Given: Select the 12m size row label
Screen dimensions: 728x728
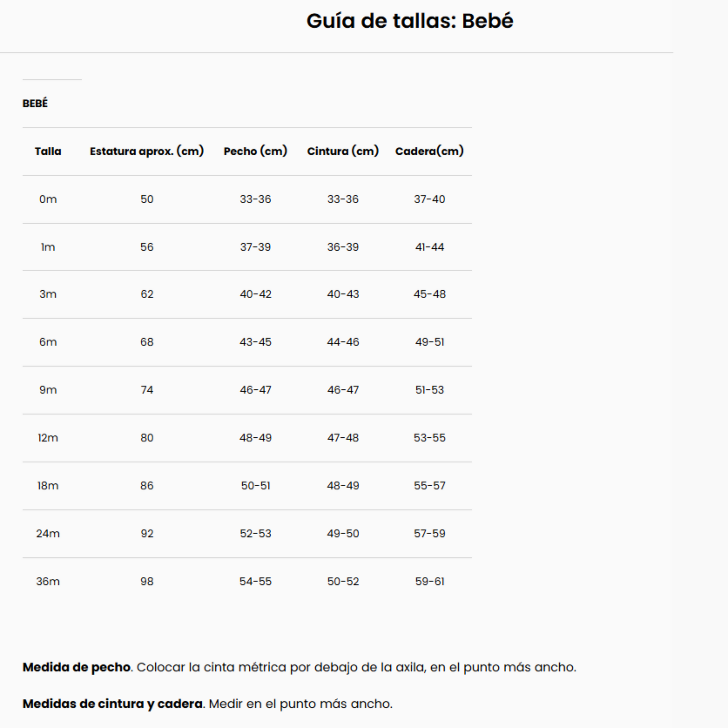Looking at the screenshot, I should tap(48, 437).
